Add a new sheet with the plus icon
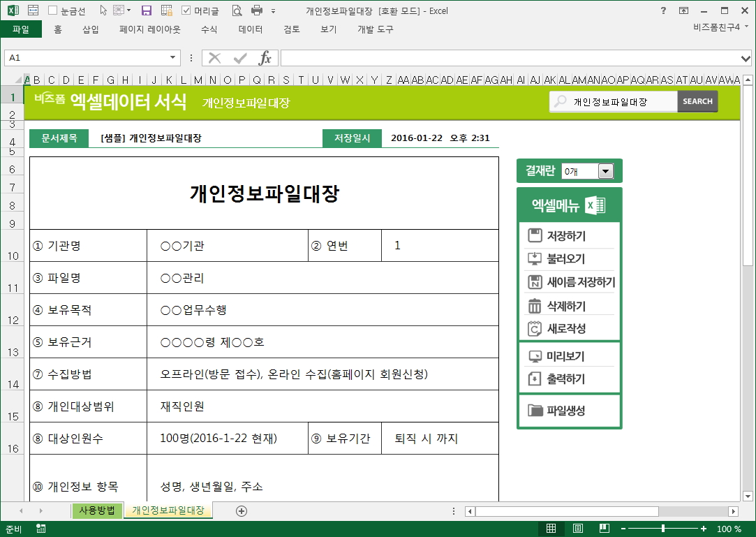The width and height of the screenshot is (756, 537). pos(242,510)
